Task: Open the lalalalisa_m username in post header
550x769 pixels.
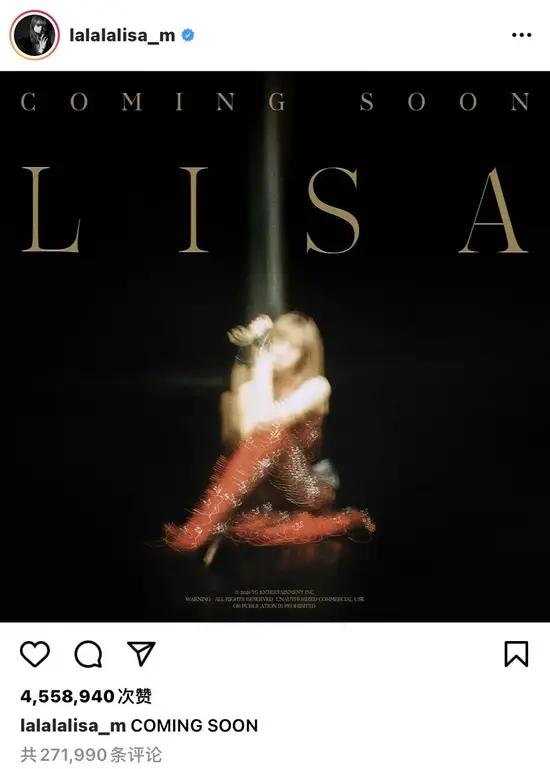Action: [x=122, y=35]
